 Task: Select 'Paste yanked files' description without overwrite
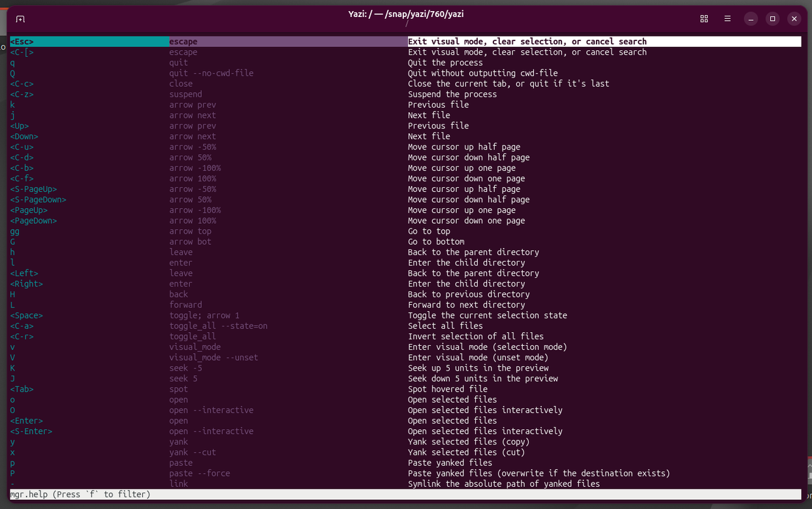(x=450, y=463)
